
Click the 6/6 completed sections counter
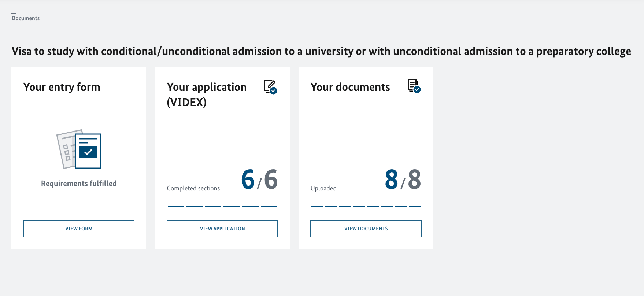259,180
